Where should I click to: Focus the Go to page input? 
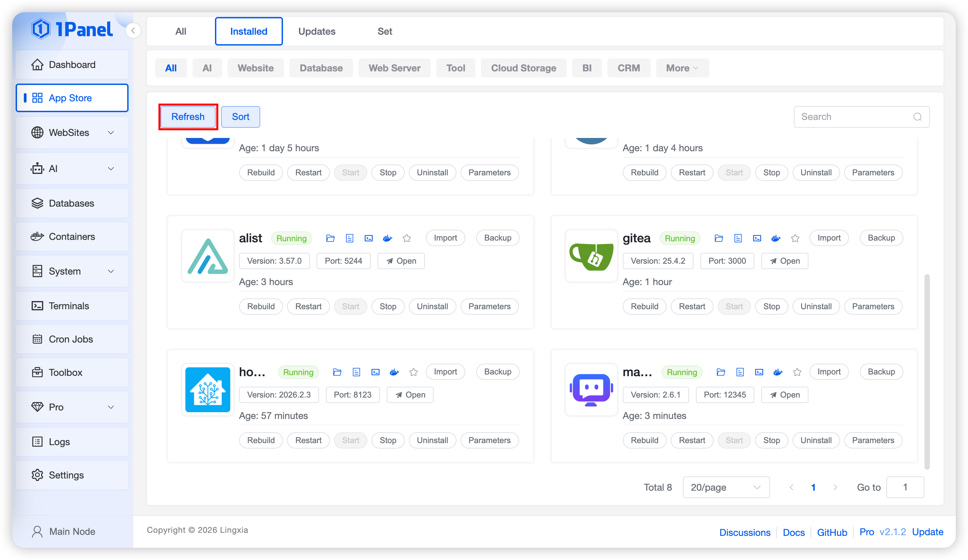(x=905, y=487)
